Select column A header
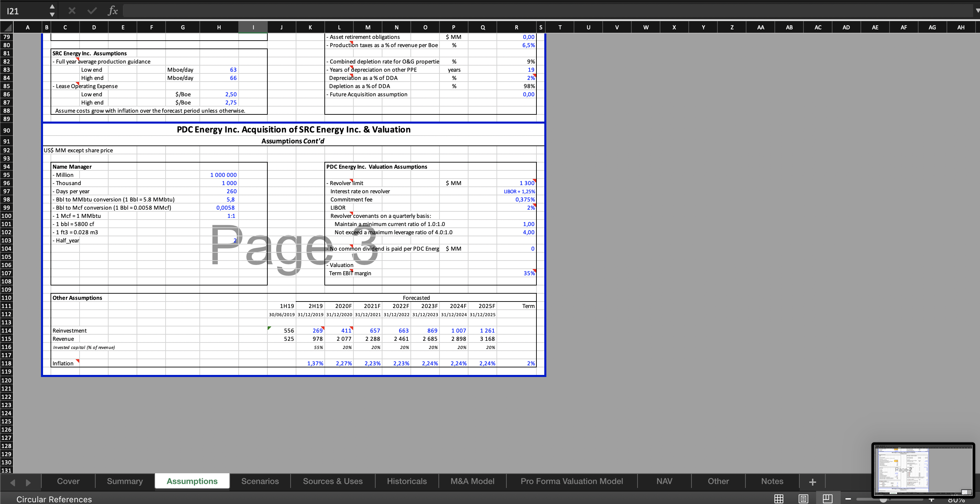This screenshot has width=980, height=504. pyautogui.click(x=27, y=27)
